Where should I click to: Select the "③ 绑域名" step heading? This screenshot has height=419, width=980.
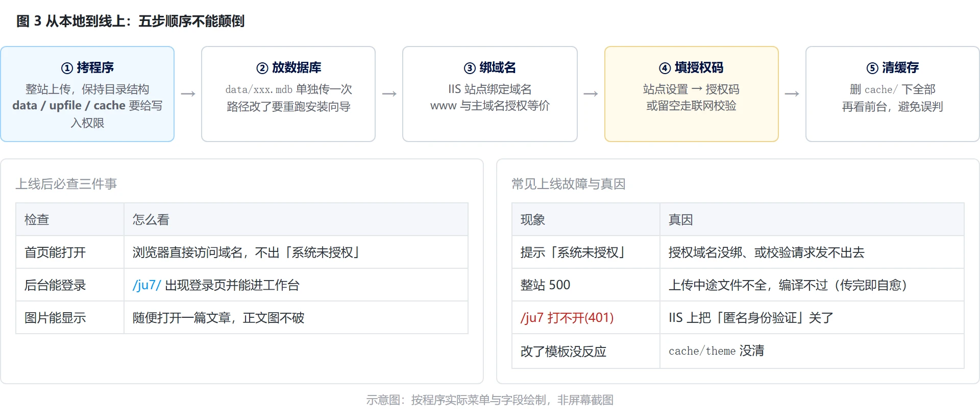pyautogui.click(x=489, y=67)
